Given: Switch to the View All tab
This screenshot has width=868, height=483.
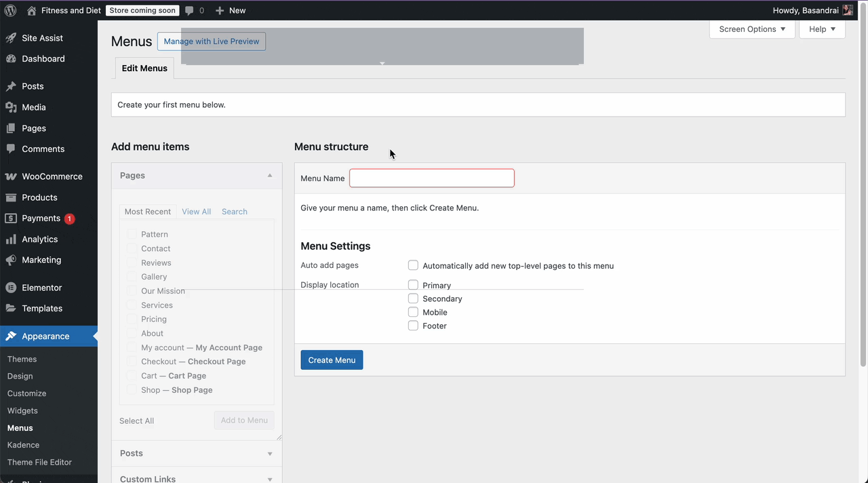Looking at the screenshot, I should tap(196, 211).
